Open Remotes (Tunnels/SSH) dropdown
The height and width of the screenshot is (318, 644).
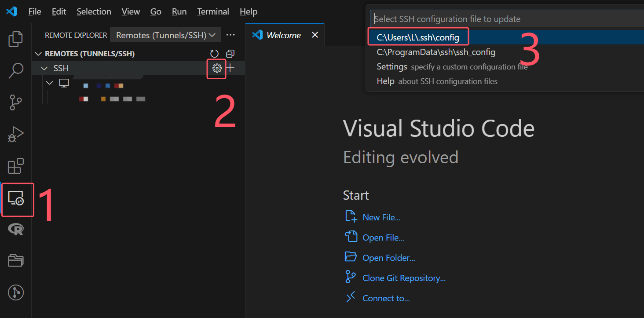(165, 35)
